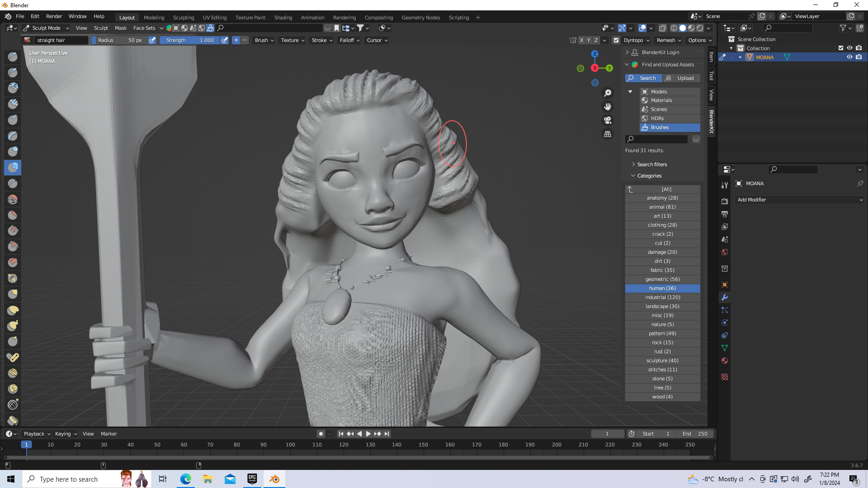Screen dimensions: 868x488
Task: Hide the MOANA object in viewport
Action: [849, 57]
